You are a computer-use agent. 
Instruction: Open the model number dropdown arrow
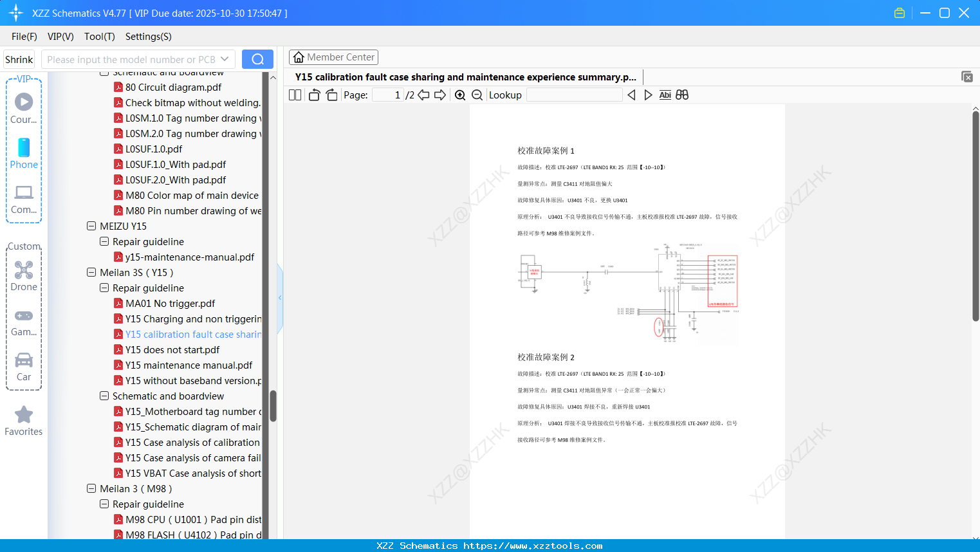pos(225,59)
